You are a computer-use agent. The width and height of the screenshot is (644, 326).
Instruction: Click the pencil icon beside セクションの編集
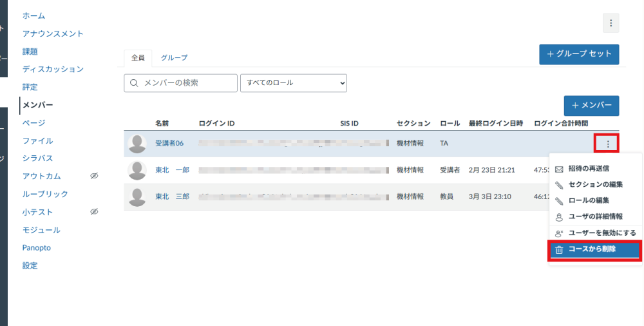pyautogui.click(x=559, y=185)
